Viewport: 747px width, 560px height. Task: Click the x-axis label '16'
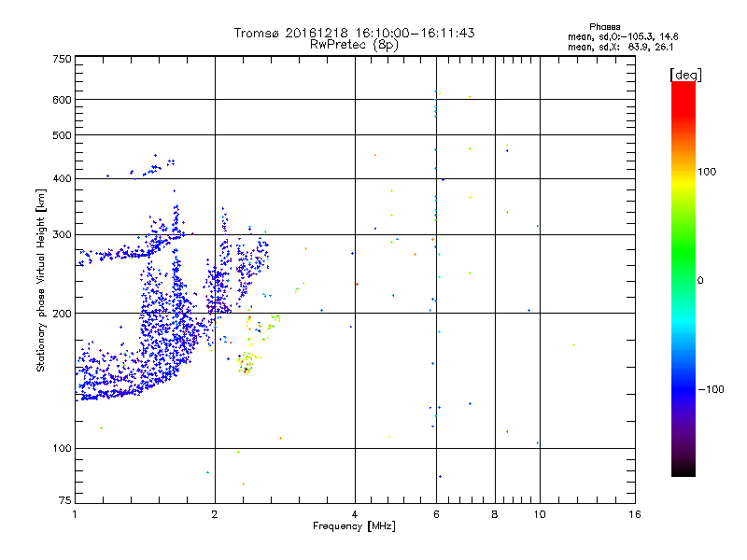[635, 514]
